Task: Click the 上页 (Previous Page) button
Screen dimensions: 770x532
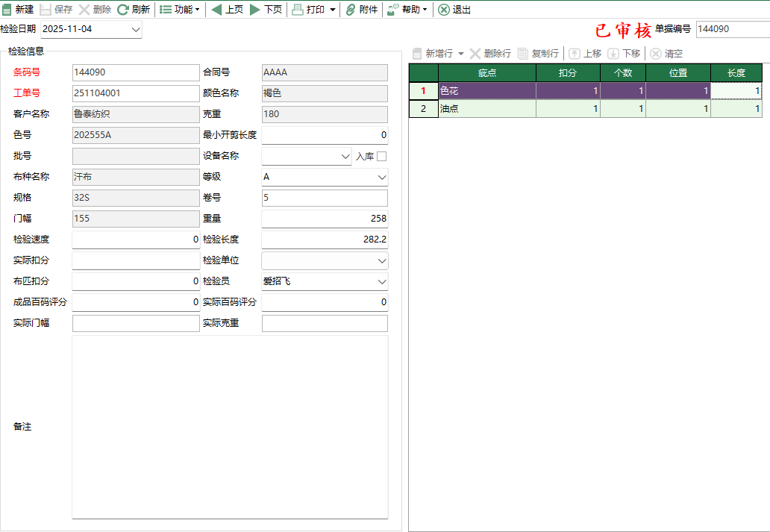Action: tap(227, 10)
